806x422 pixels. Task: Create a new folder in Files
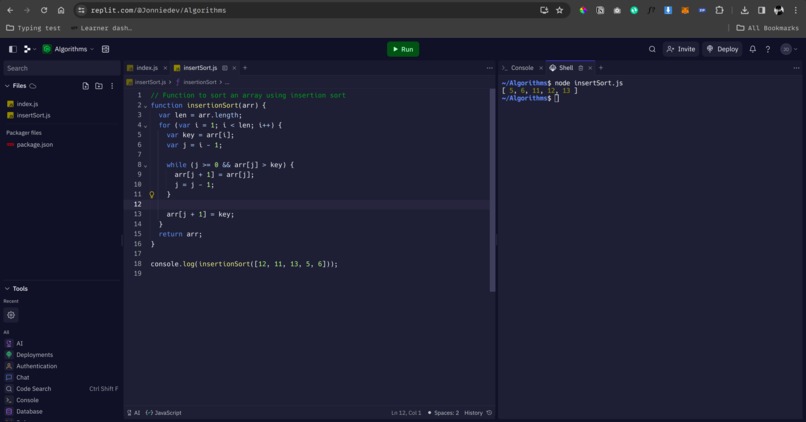pyautogui.click(x=99, y=86)
